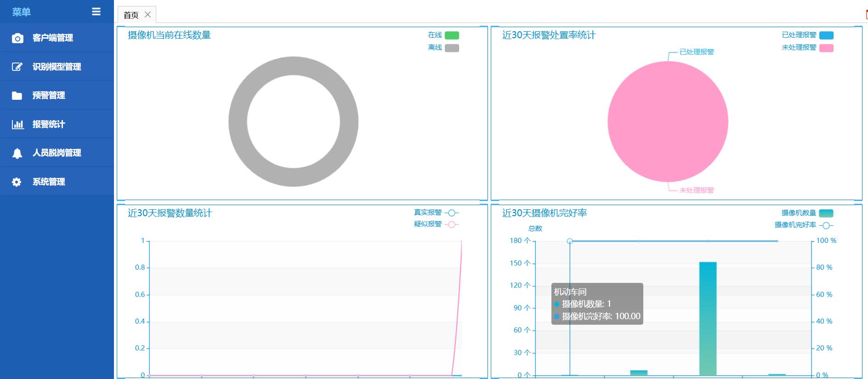The height and width of the screenshot is (379, 868).
Task: Toggle 疑似报警 series in legend
Action: [436, 224]
